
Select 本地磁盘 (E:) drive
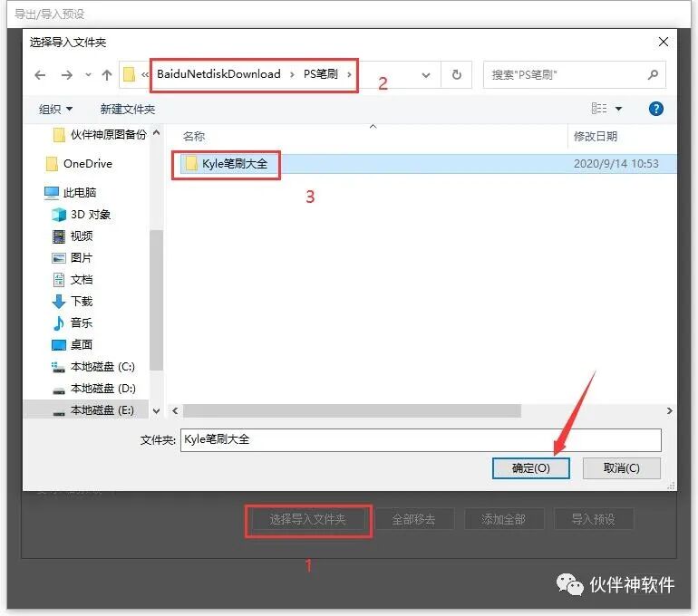click(102, 410)
